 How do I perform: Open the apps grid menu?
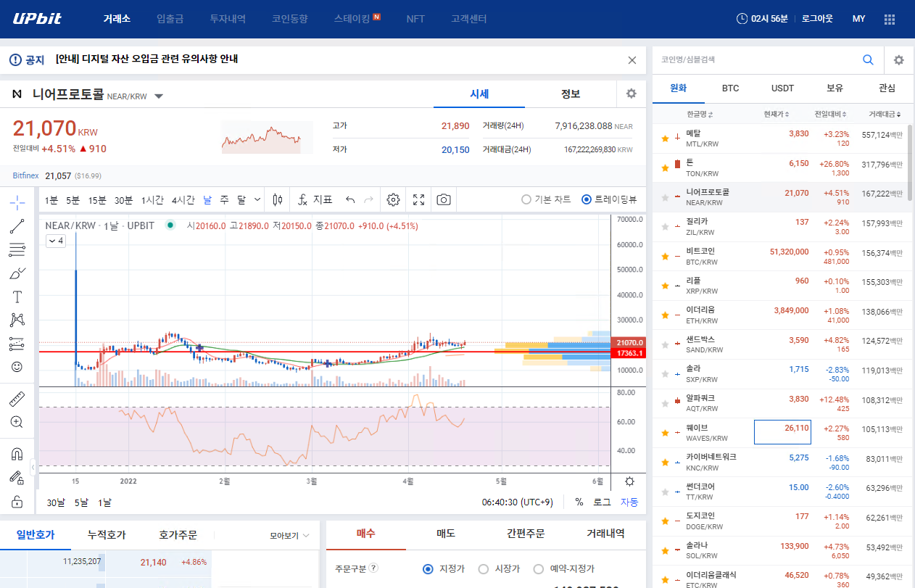point(890,19)
